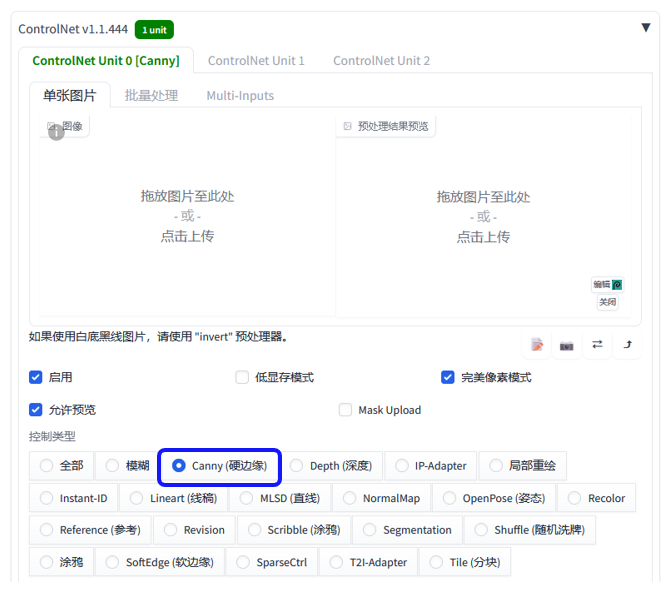The width and height of the screenshot is (669, 611).
Task: Open ControlNet Unit 2 tab
Action: coord(381,61)
